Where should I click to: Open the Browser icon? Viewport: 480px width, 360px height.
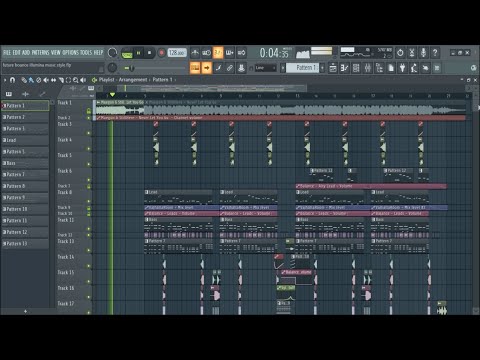[x=379, y=68]
